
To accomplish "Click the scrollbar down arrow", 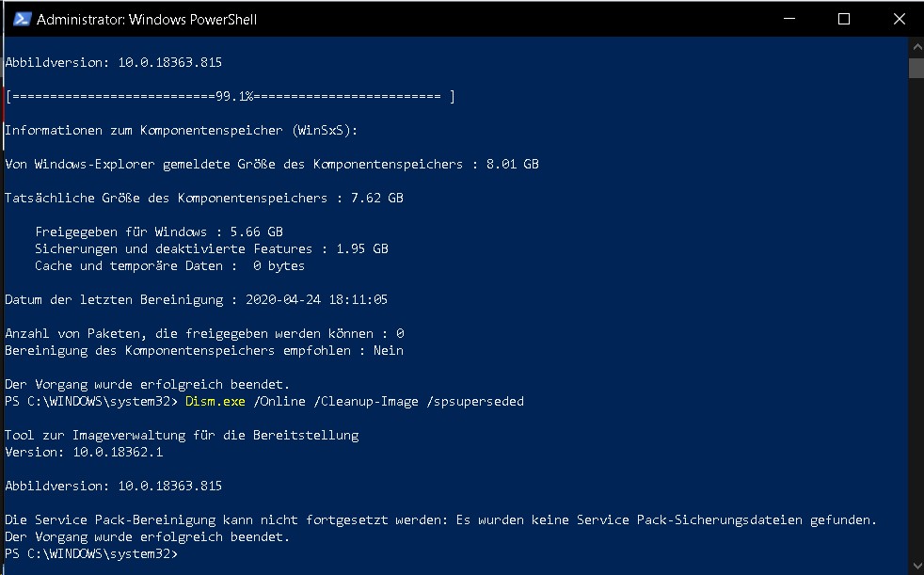I will tap(916, 567).
